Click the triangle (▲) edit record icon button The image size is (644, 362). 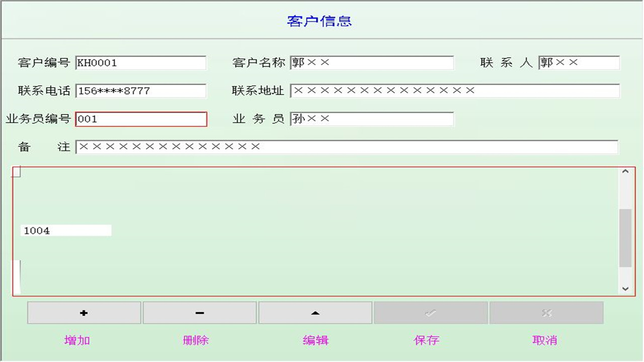[x=315, y=312]
